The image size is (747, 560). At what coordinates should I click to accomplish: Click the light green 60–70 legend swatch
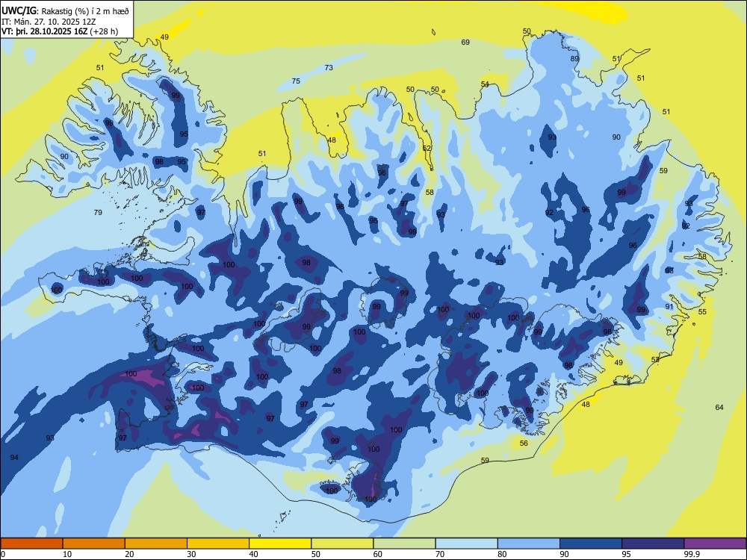coord(404,544)
